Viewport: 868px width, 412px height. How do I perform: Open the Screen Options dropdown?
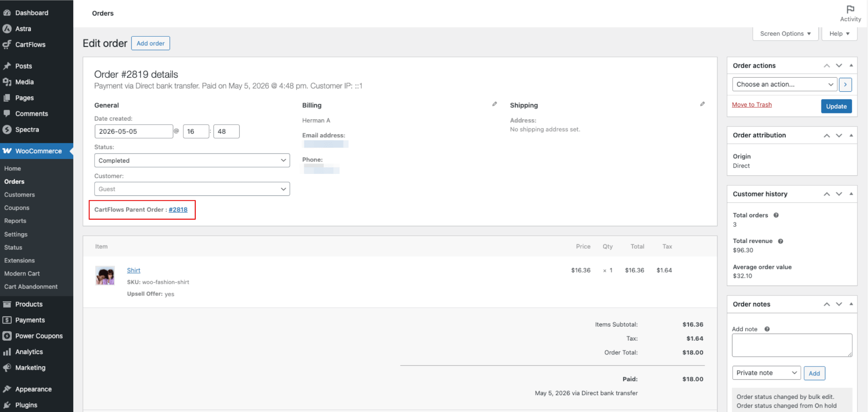(x=785, y=34)
